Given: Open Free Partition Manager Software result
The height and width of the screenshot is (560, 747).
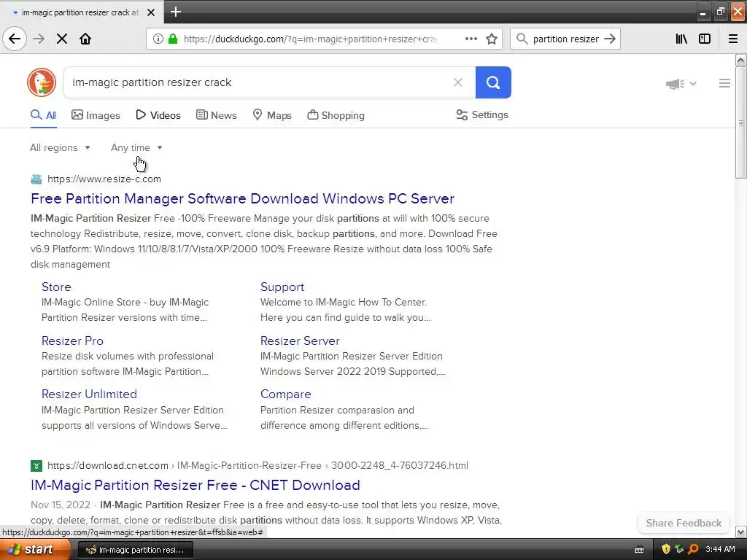Looking at the screenshot, I should (x=242, y=198).
